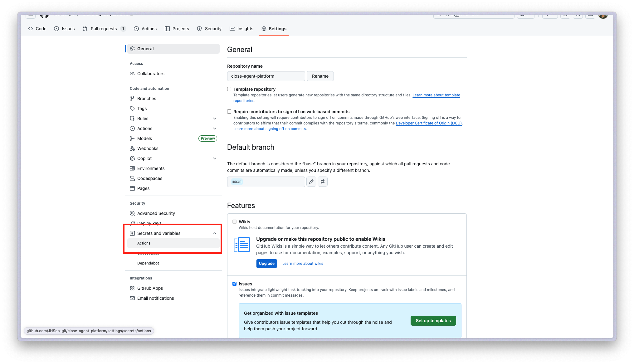
Task: Switch to the Pull requests tab
Action: coord(104,29)
